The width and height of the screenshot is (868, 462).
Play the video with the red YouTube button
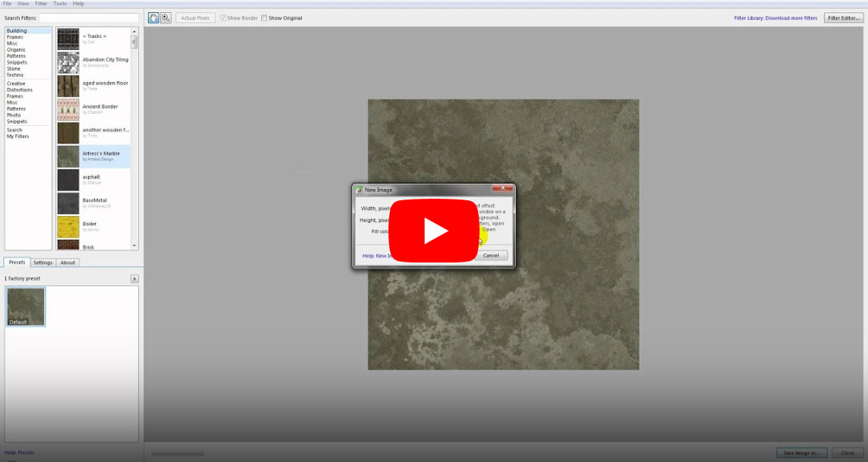pyautogui.click(x=435, y=230)
